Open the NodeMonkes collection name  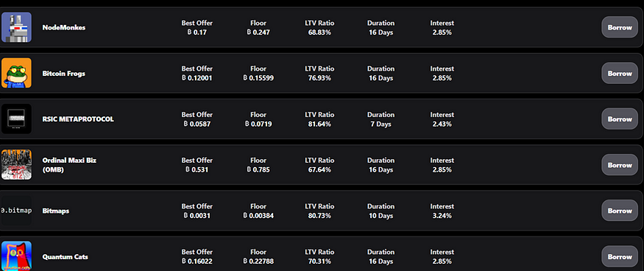pos(63,27)
